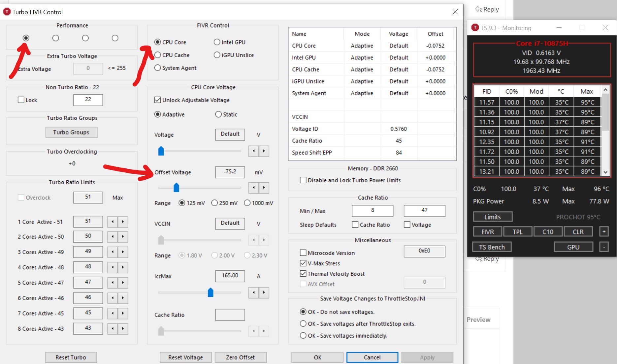Increase the 8 Cores Active ratio with right arrow
Viewport: 617px width, 364px height.
(123, 328)
